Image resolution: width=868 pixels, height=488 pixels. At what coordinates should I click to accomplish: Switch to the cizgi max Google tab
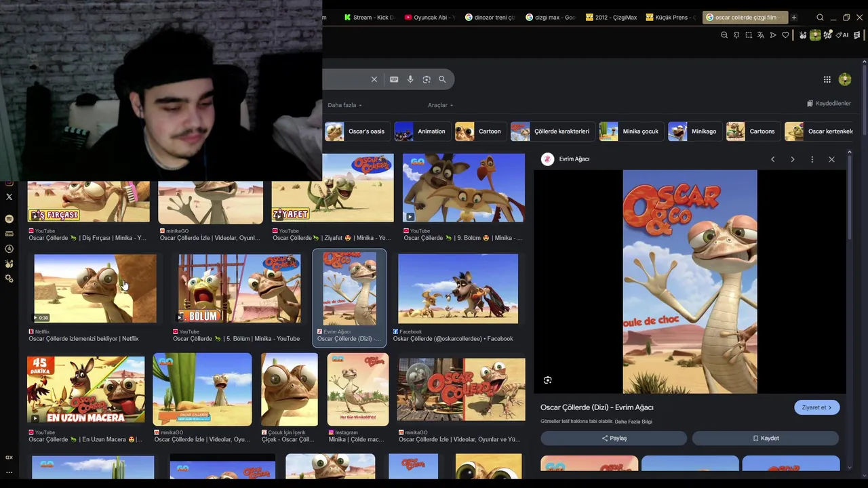[551, 18]
